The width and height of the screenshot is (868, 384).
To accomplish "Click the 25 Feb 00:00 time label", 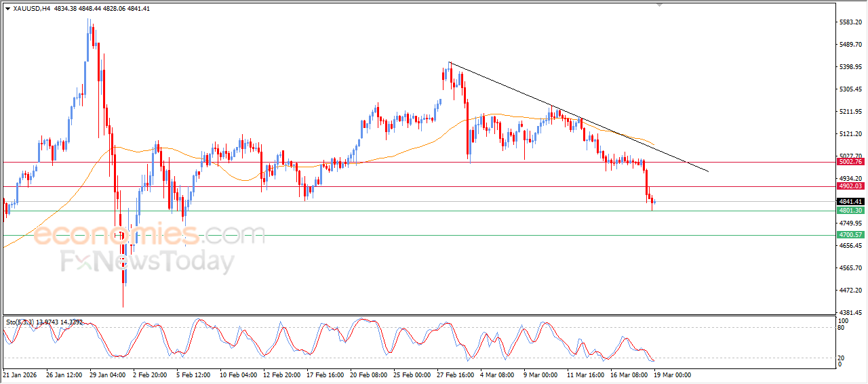I will pyautogui.click(x=412, y=375).
